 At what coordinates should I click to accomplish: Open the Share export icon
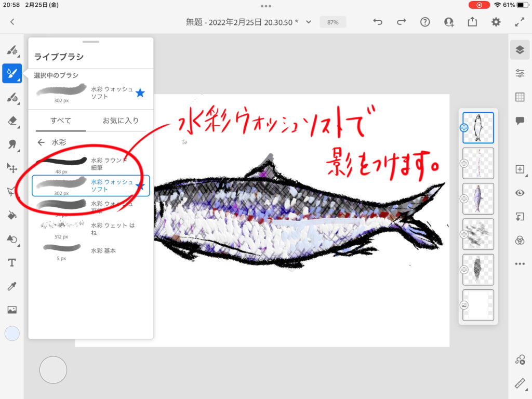pyautogui.click(x=472, y=22)
